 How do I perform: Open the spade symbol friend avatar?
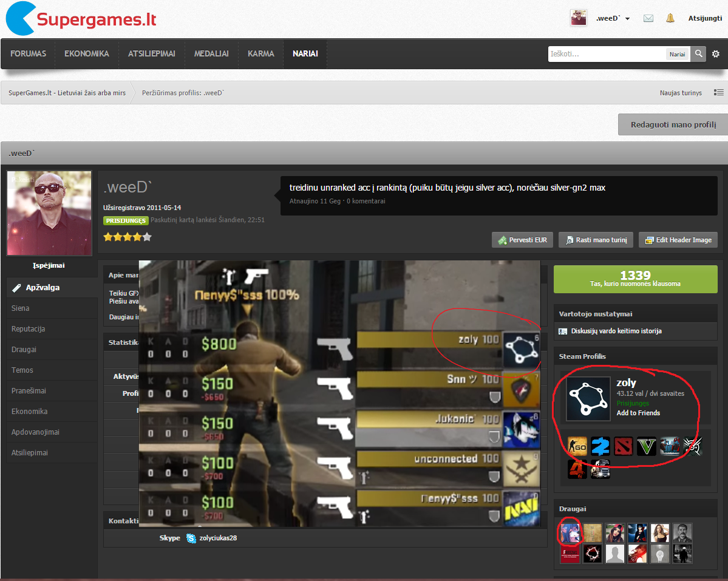click(x=593, y=554)
